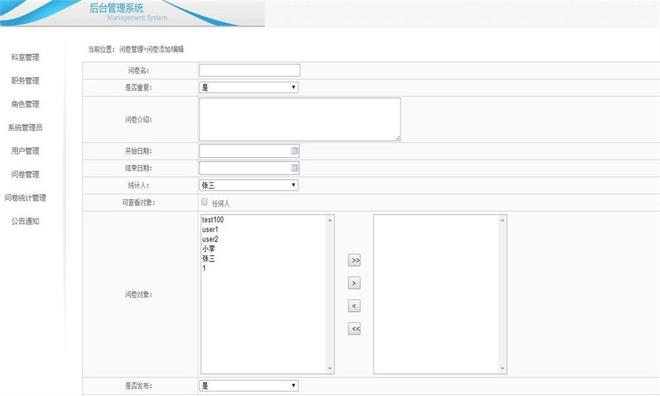Move all users left with << button
Viewport: 660px width, 396px height.
[x=354, y=329]
